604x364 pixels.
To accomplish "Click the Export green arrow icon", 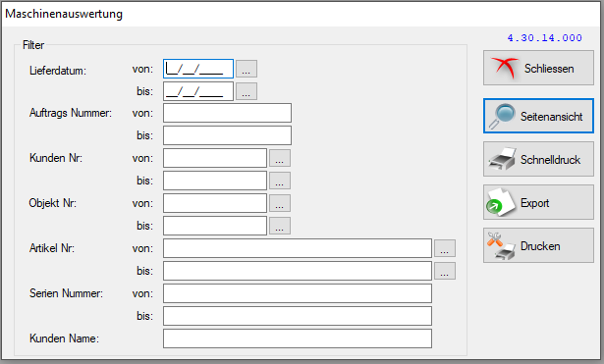I will (x=501, y=202).
